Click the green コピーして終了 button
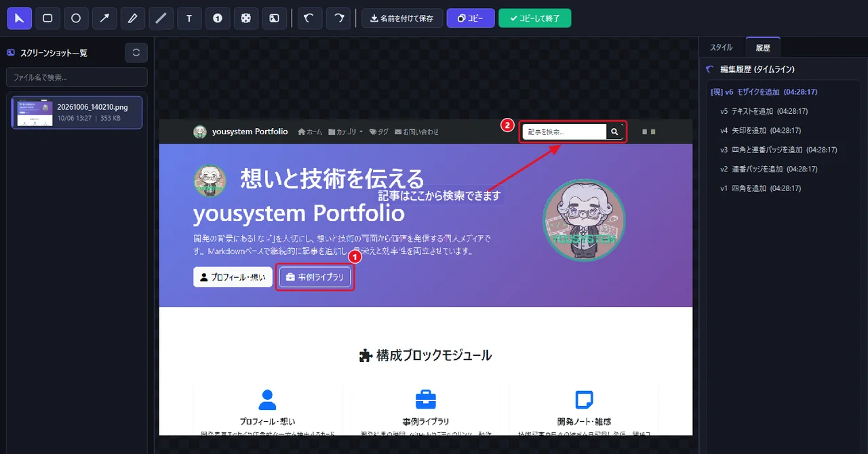This screenshot has height=454, width=868. (x=534, y=18)
